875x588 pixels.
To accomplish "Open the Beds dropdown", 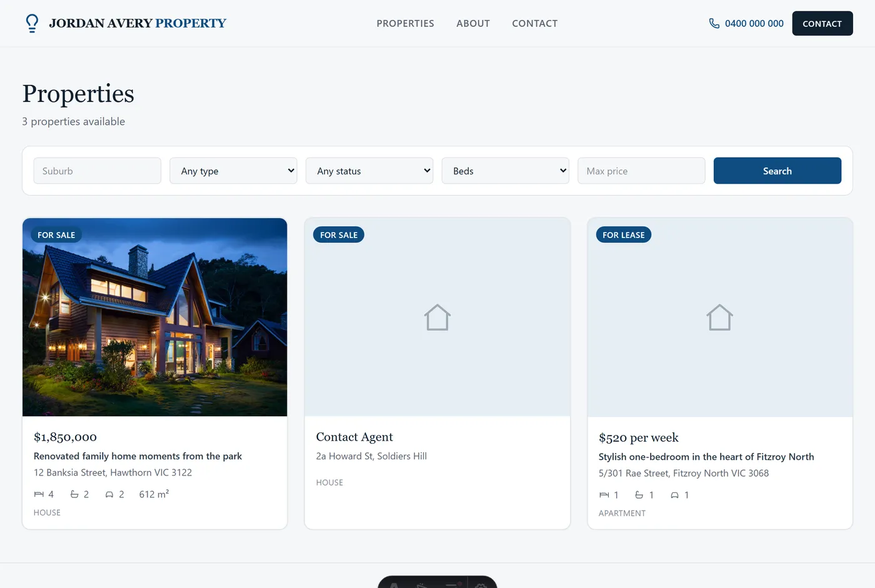I will pyautogui.click(x=506, y=171).
